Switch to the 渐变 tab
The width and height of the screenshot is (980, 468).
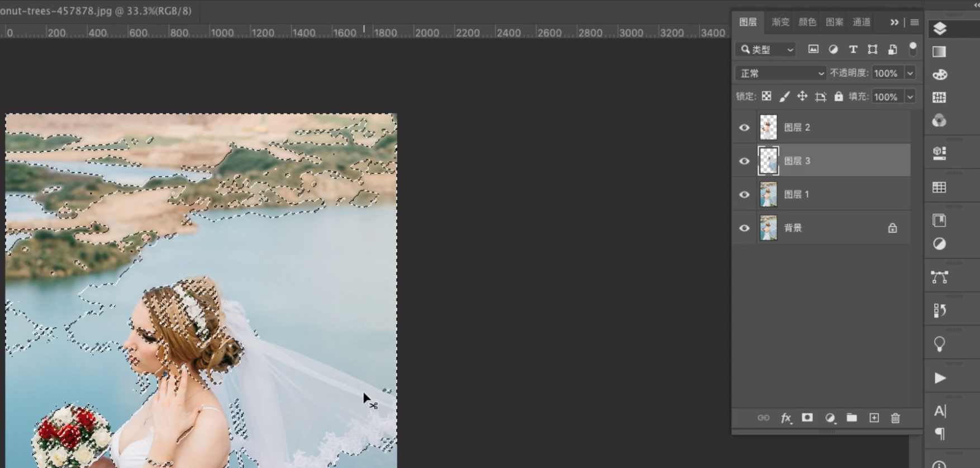click(x=781, y=22)
